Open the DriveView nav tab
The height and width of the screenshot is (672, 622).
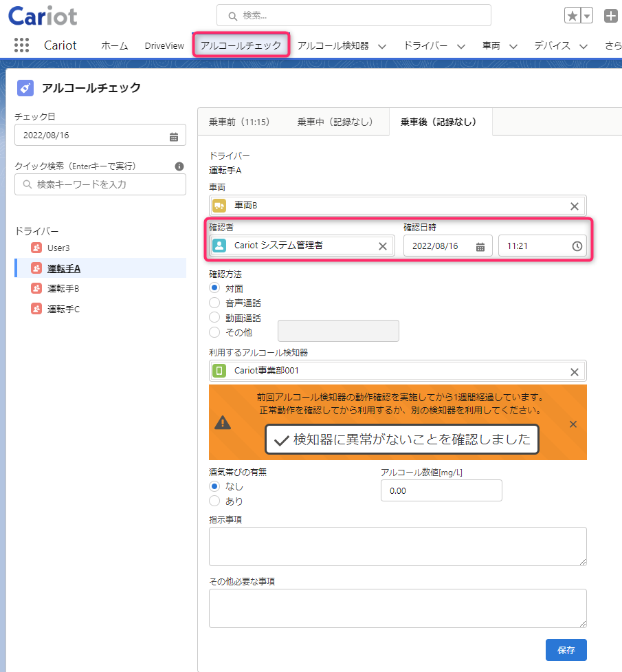pos(164,45)
